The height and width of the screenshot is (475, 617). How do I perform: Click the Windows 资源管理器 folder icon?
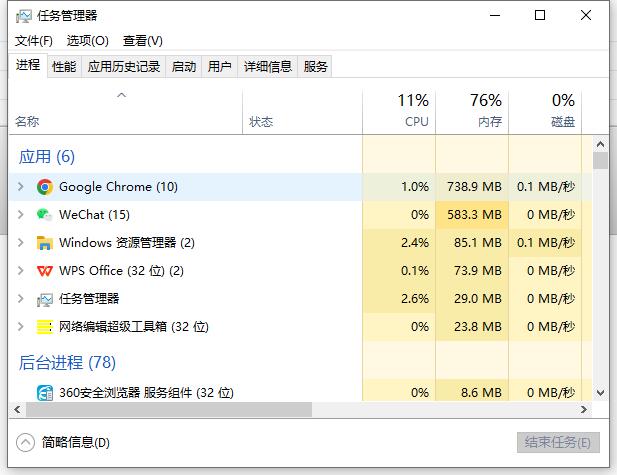[x=44, y=243]
